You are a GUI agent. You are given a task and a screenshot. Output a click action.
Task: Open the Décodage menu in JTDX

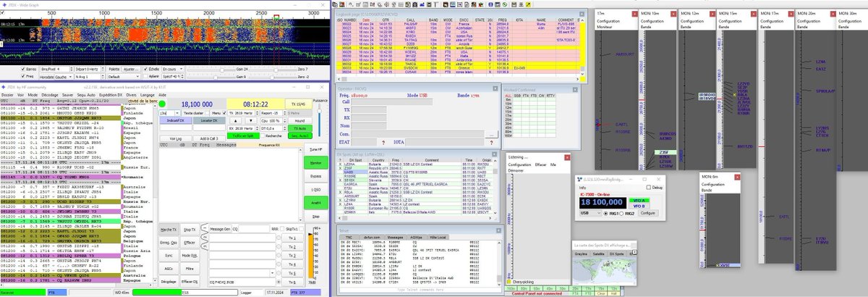click(x=50, y=95)
